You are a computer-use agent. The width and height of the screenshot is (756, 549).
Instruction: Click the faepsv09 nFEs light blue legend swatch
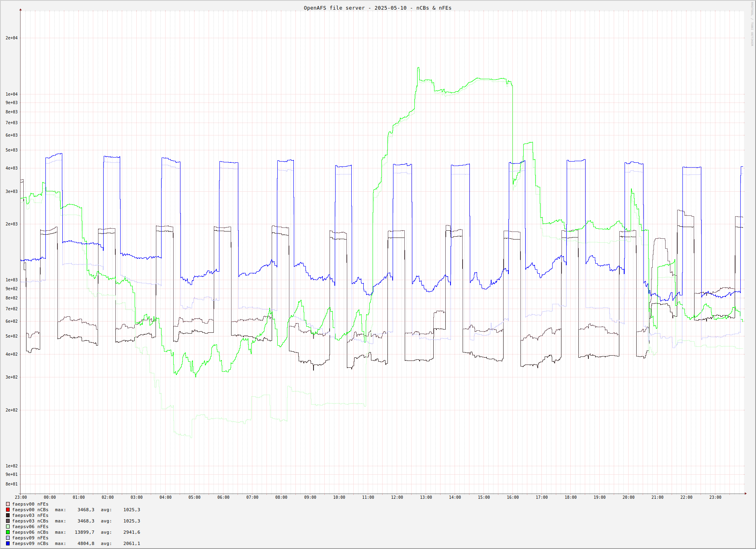(x=8, y=538)
